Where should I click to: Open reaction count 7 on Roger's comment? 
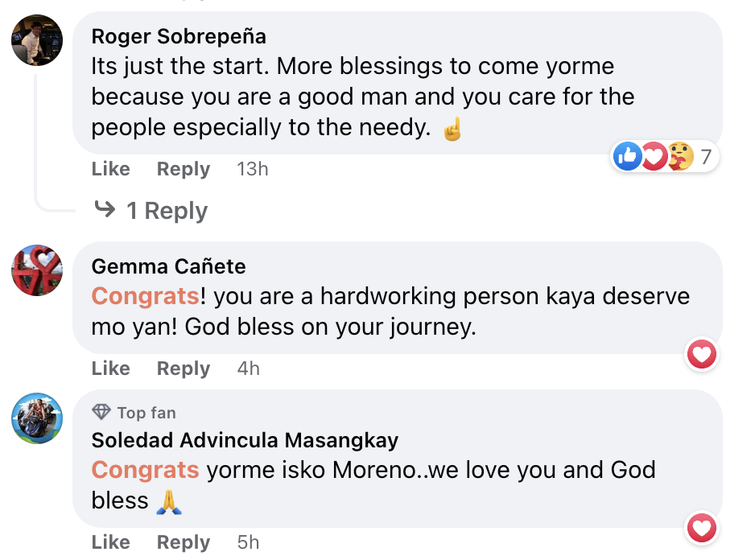[706, 156]
